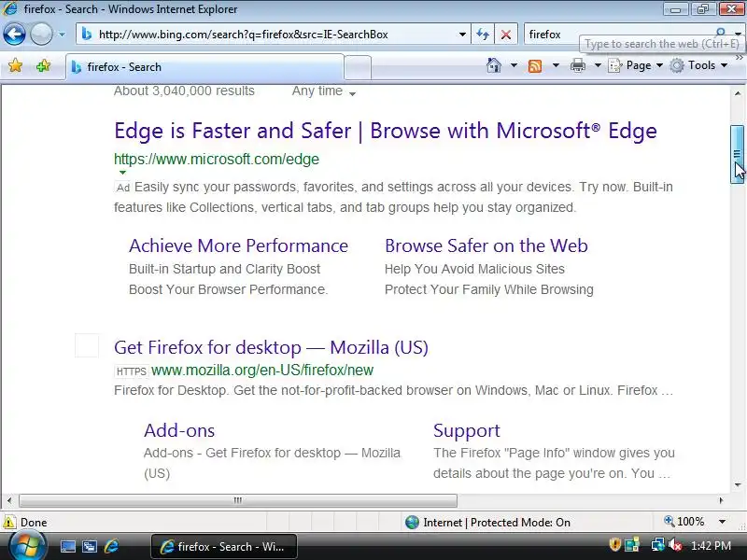Click the network connection tray icon
This screenshot has height=560, width=747.
(658, 544)
